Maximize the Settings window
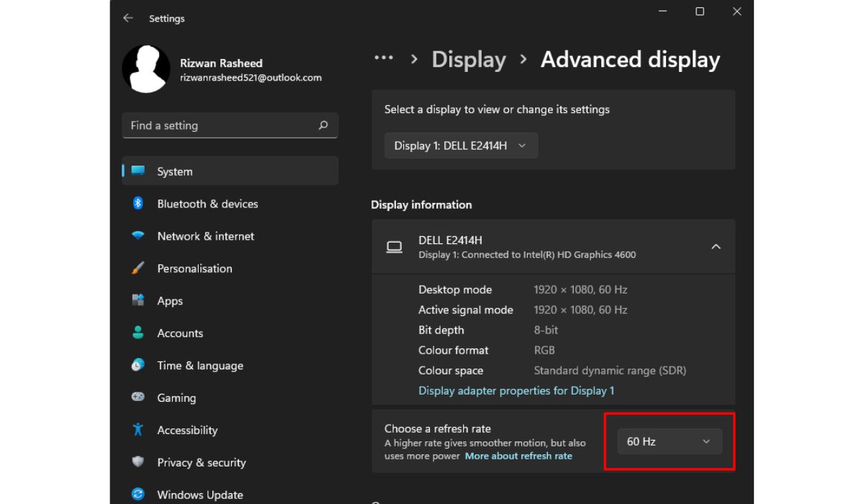The width and height of the screenshot is (864, 504). tap(700, 12)
